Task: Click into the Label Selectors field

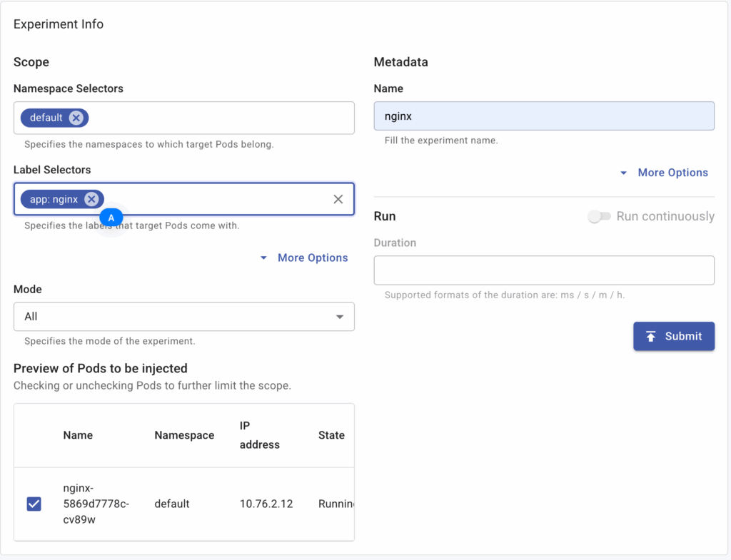Action: point(214,200)
